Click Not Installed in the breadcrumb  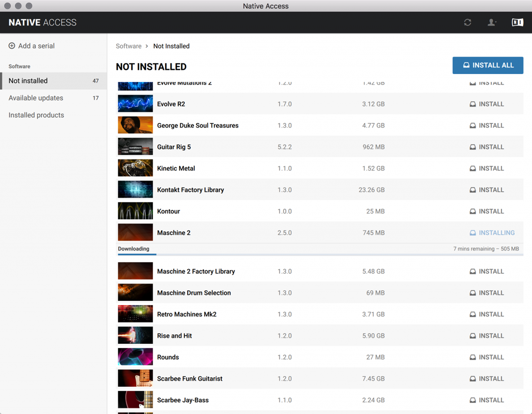(171, 46)
